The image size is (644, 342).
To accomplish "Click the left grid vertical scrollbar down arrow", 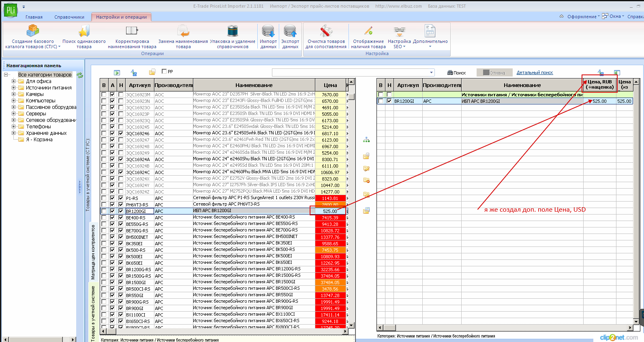I will pyautogui.click(x=351, y=325).
